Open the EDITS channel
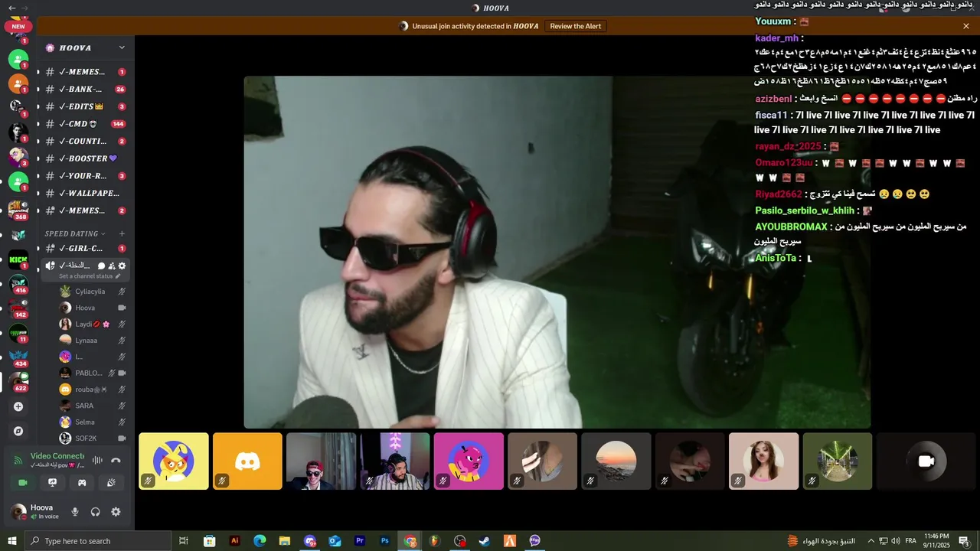Screen dimensions: 980x551 coord(85,106)
